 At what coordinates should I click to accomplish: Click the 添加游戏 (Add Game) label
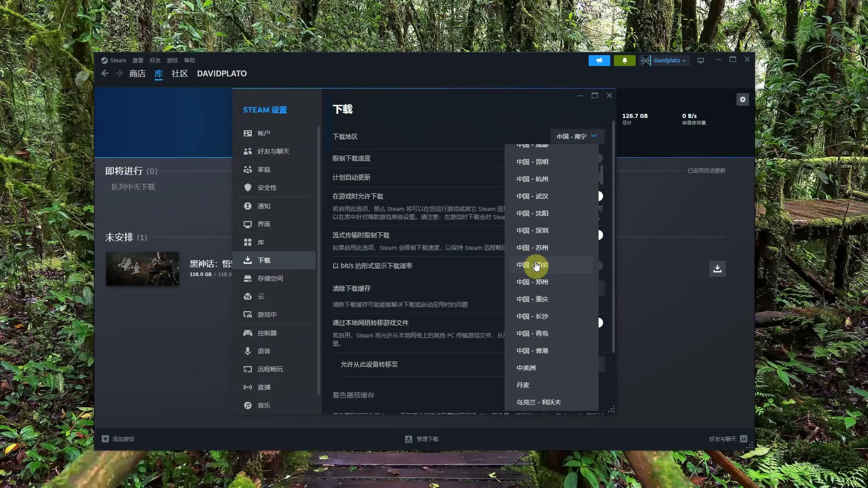coord(123,439)
